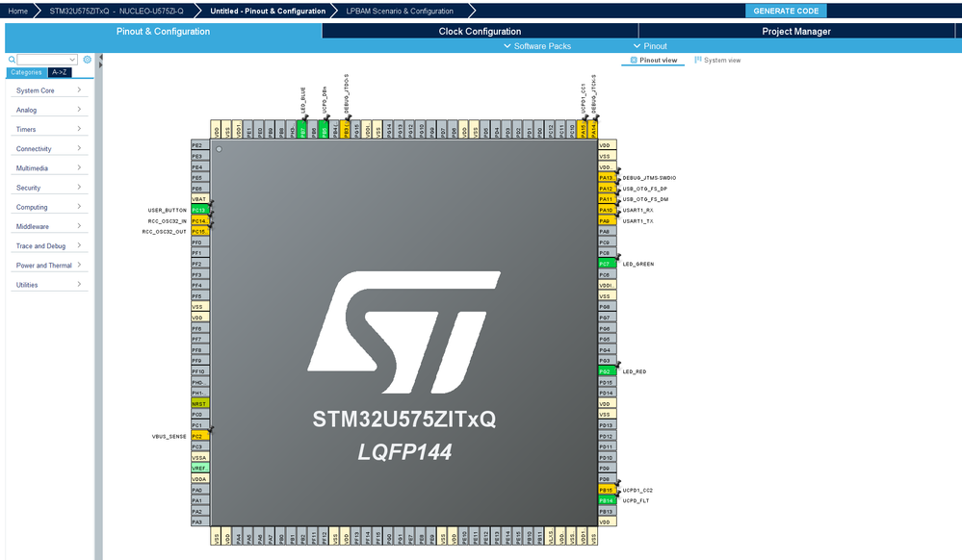
Task: Expand the Timers category
Action: 48,130
